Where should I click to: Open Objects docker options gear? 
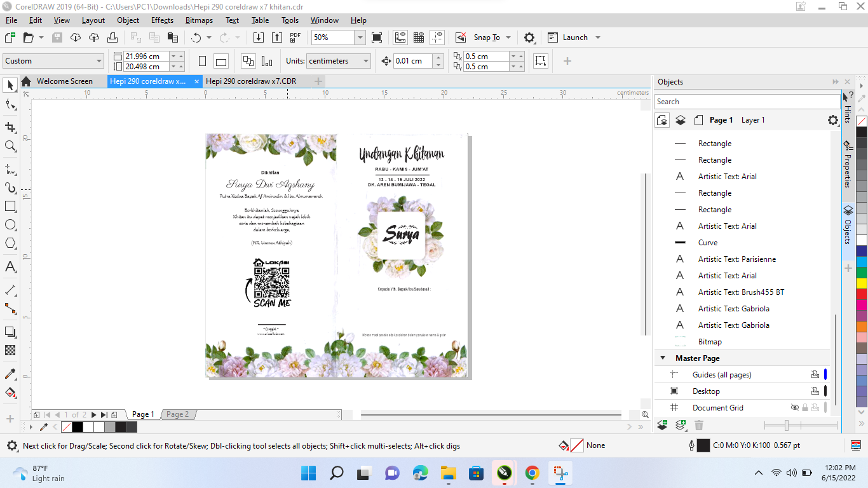coord(833,120)
